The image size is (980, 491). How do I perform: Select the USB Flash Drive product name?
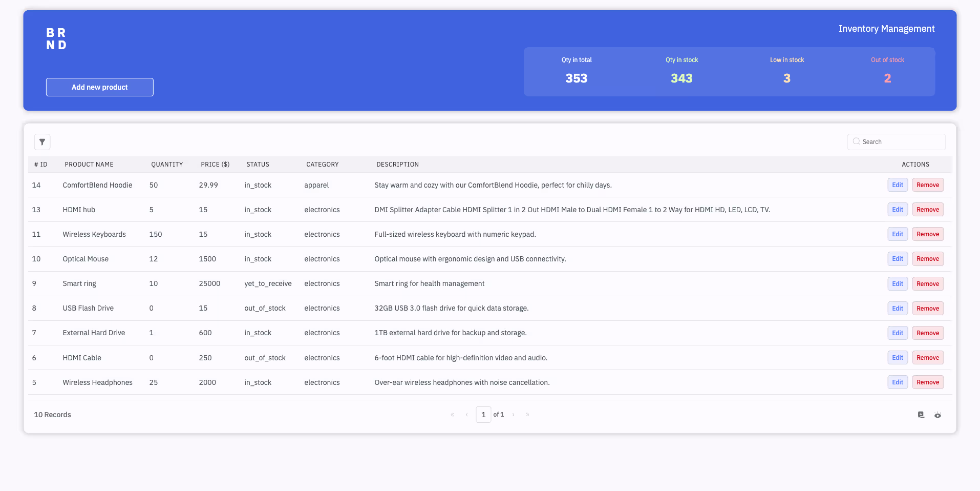pyautogui.click(x=88, y=308)
